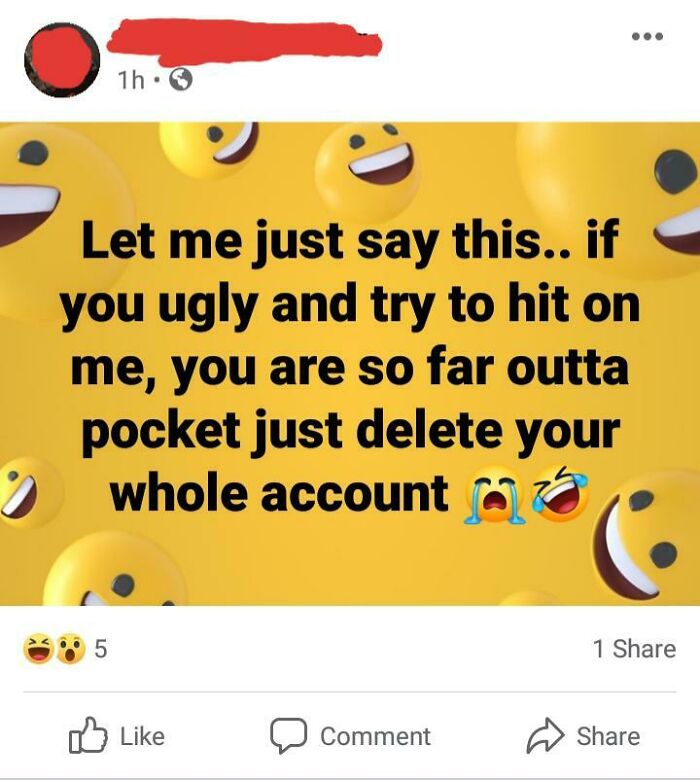
Task: Click the word 'account' in the post
Action: click(355, 493)
